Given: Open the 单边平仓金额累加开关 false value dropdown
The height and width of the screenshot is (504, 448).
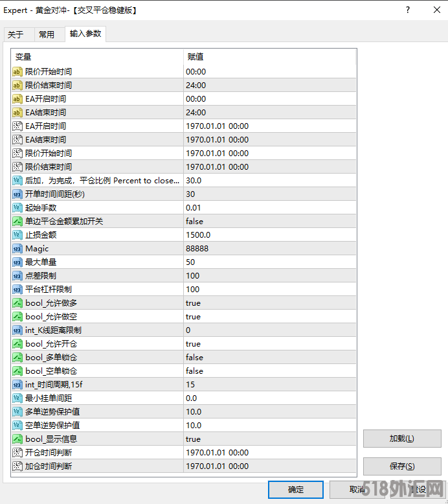Looking at the screenshot, I should coord(269,222).
